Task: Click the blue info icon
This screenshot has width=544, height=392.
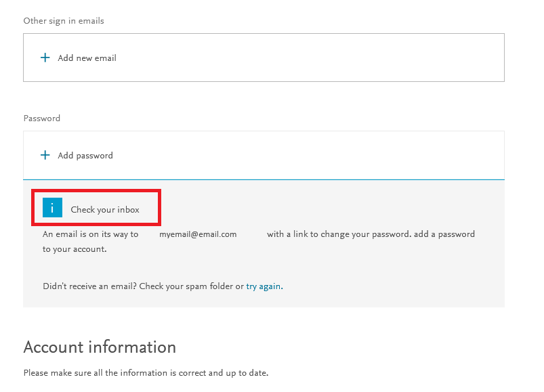Action: pyautogui.click(x=52, y=207)
